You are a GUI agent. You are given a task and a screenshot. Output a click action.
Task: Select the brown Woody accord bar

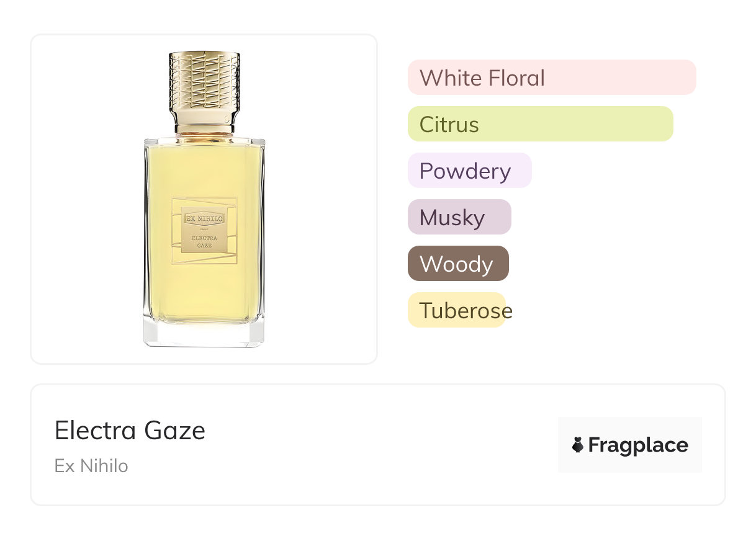tap(457, 264)
